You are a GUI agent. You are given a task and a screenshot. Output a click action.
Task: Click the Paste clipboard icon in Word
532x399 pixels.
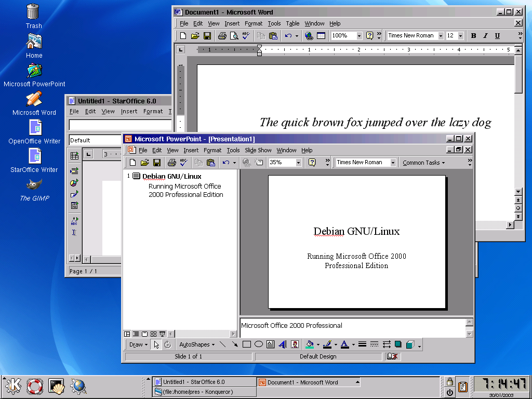point(273,36)
